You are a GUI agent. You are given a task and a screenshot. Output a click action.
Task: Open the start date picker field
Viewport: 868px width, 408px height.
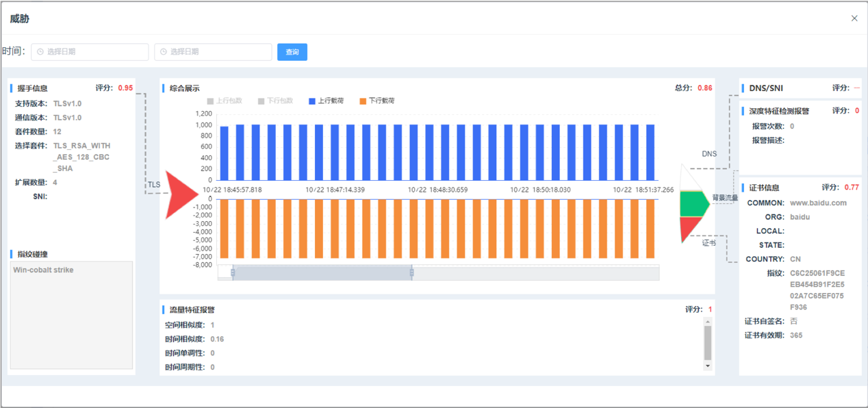(x=90, y=52)
